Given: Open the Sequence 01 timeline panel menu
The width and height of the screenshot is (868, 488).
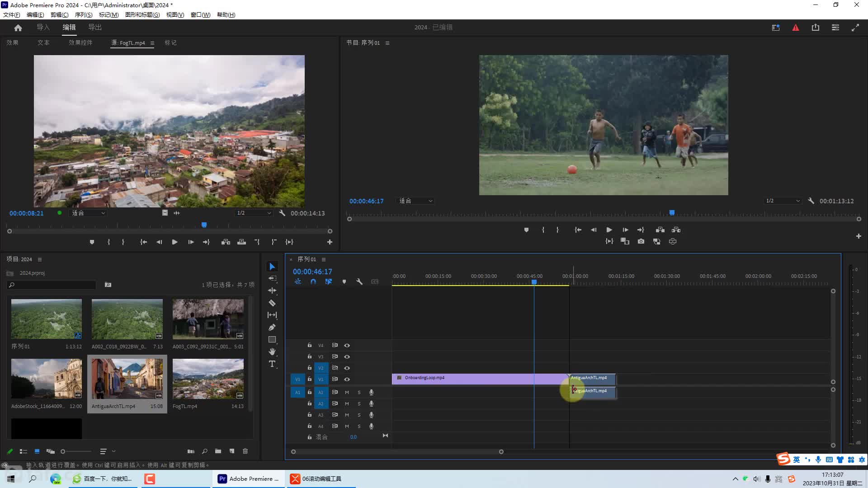Looking at the screenshot, I should pyautogui.click(x=324, y=259).
